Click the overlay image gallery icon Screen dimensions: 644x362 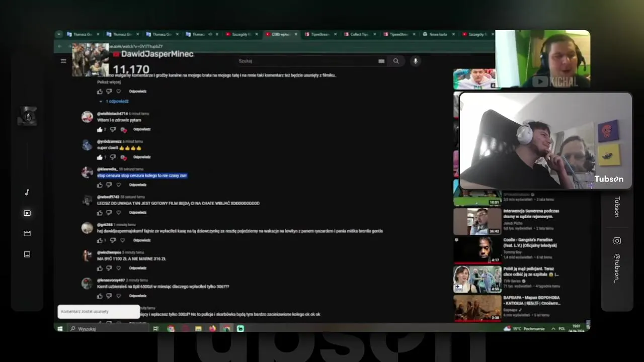click(27, 254)
